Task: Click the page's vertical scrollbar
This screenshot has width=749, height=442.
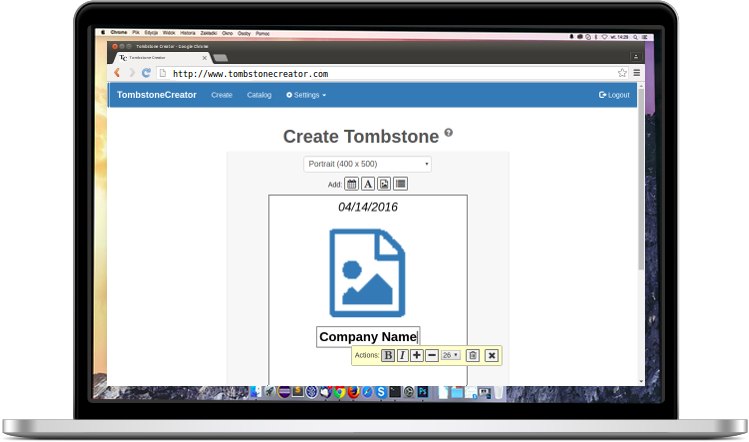Action: coord(641,180)
